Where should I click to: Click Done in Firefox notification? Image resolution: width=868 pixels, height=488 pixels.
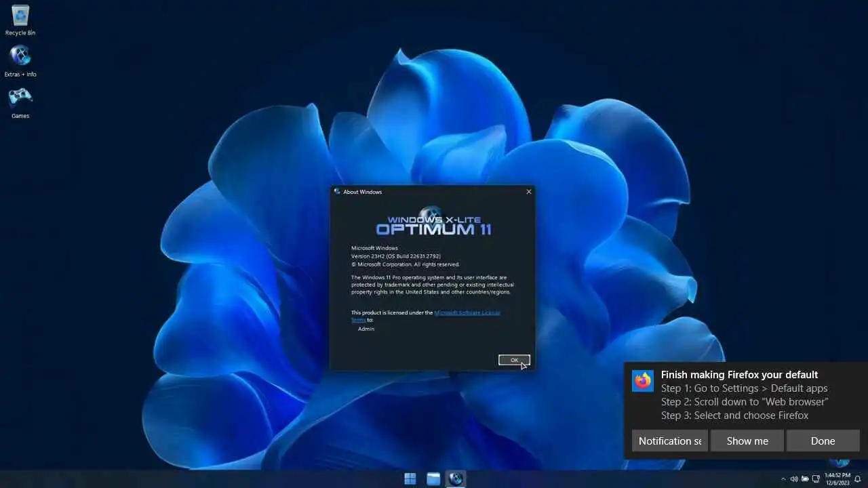(823, 441)
